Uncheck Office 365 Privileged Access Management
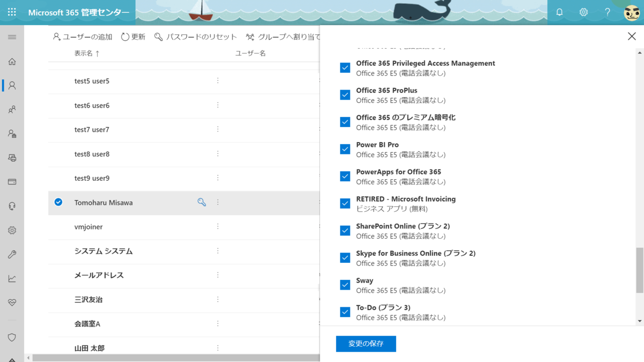This screenshot has width=644, height=362. 345,68
